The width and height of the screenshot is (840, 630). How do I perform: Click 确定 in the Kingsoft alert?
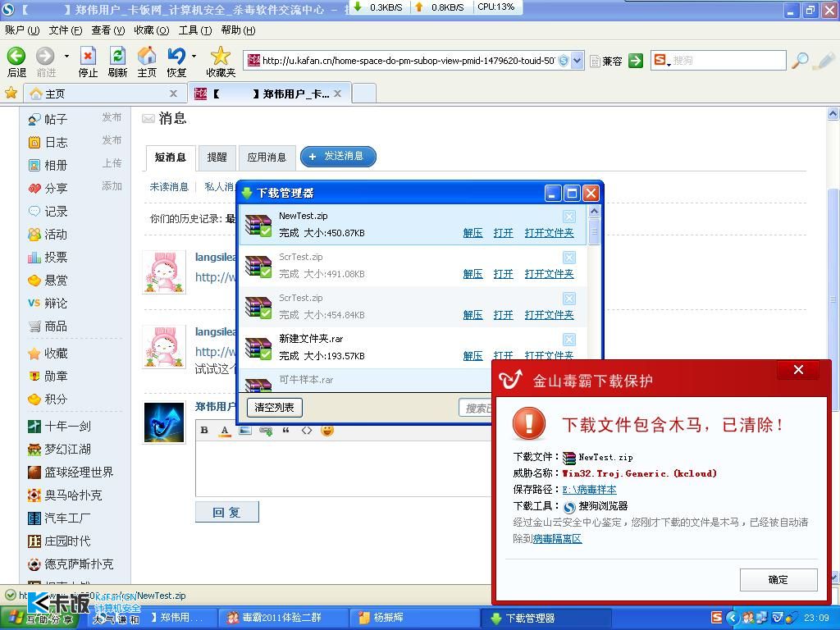778,579
